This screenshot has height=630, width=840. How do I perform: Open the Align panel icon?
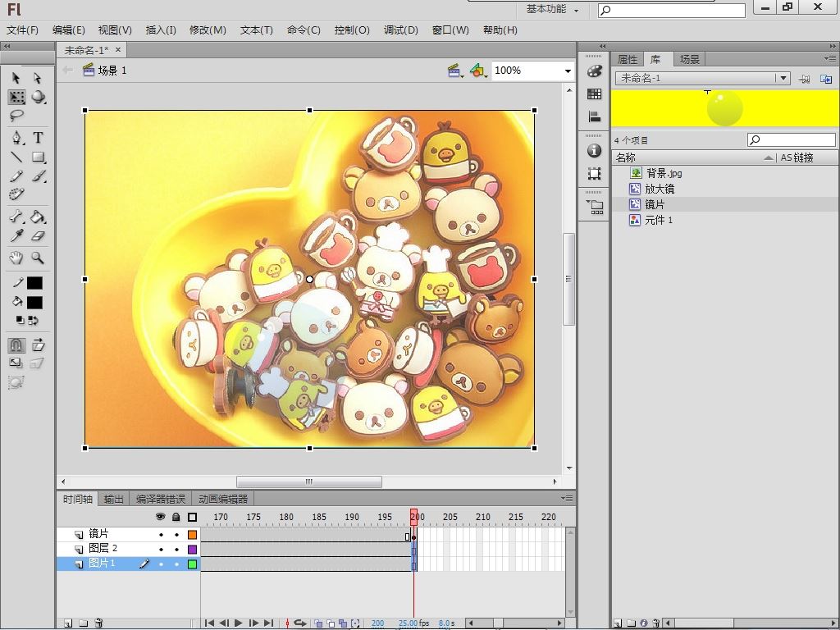click(594, 116)
